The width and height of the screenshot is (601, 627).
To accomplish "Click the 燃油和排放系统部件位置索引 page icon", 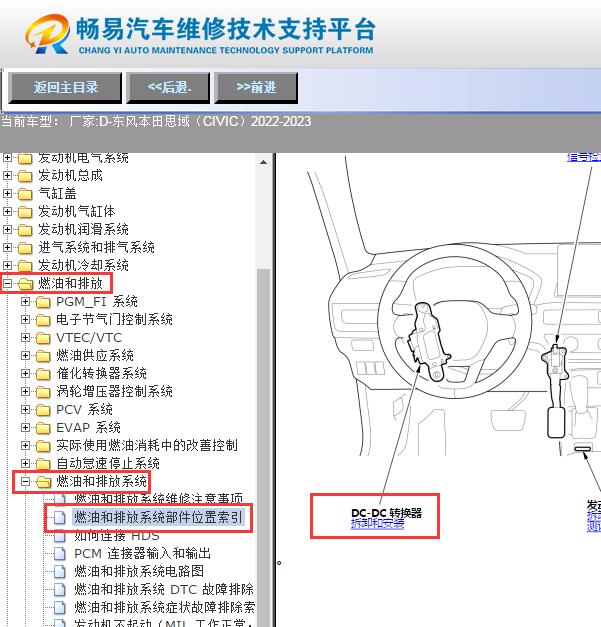I will click(60, 518).
